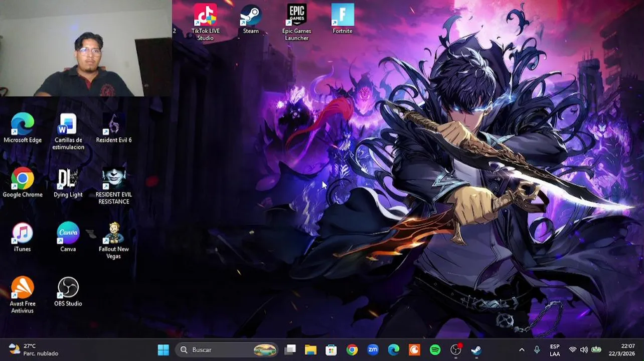Viewport: 644px width, 361px height.
Task: Click the Buscar search box
Action: coord(227,349)
